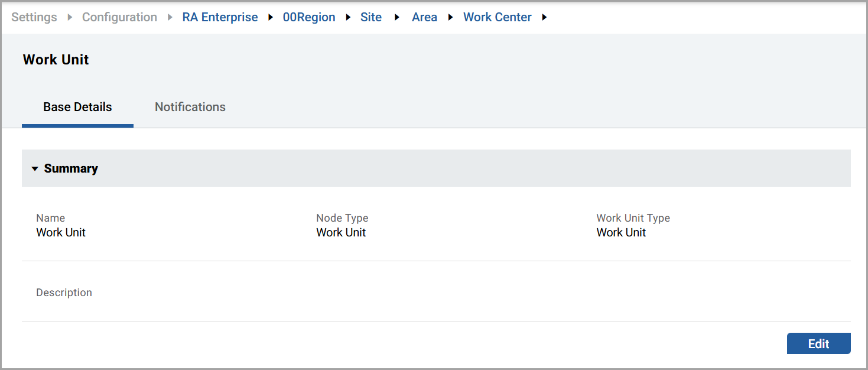Click the arrow after Area breadcrumb
Image resolution: width=868 pixels, height=370 pixels.
click(x=450, y=18)
